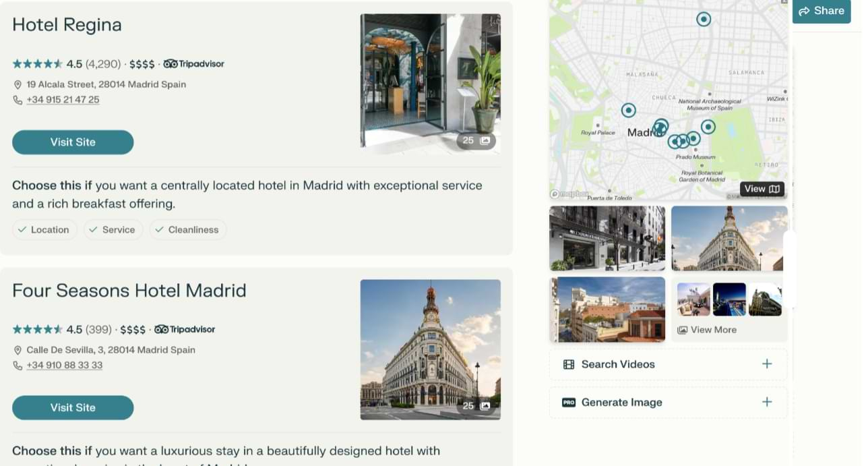The image size is (868, 466).
Task: Open the night-lit small thumbnail in View More card
Action: coord(729,299)
